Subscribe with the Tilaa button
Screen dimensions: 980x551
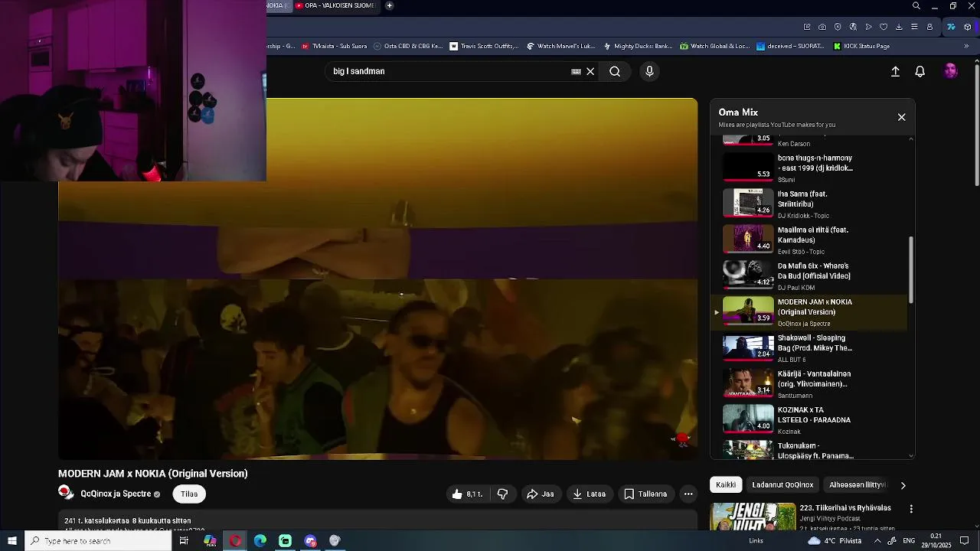189,494
